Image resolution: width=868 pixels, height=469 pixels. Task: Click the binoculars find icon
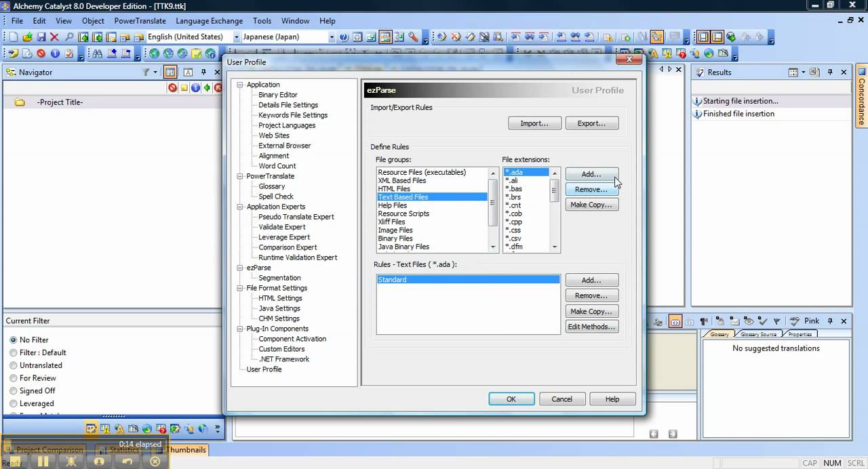97,54
